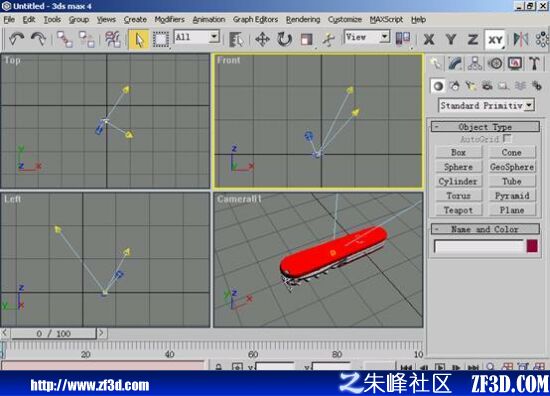Screen dimensions: 550x396
Task: Click the object color swatch
Action: pos(532,246)
